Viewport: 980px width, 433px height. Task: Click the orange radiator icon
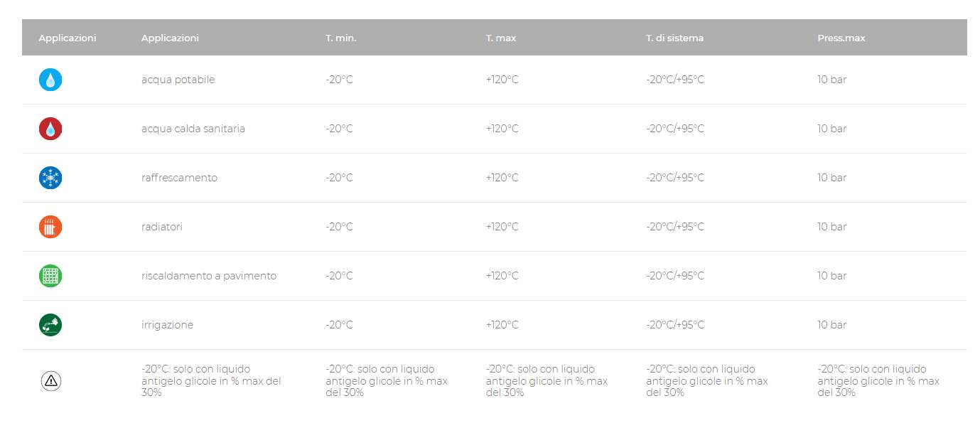point(50,227)
